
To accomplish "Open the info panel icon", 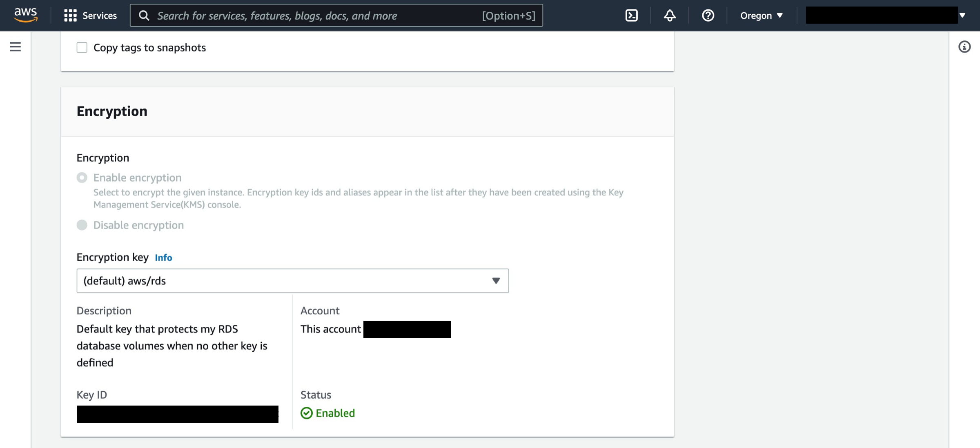I will point(964,47).
